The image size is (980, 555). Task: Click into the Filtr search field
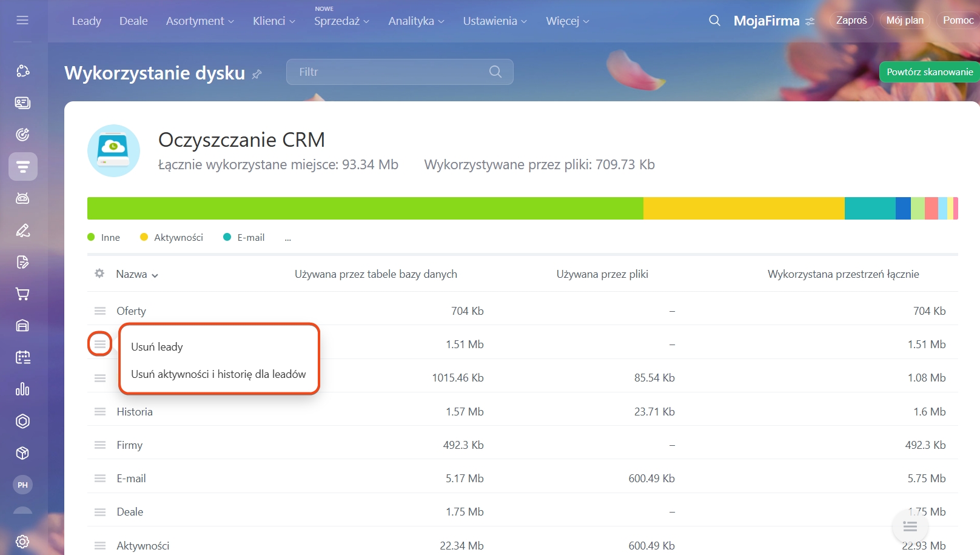pos(391,72)
